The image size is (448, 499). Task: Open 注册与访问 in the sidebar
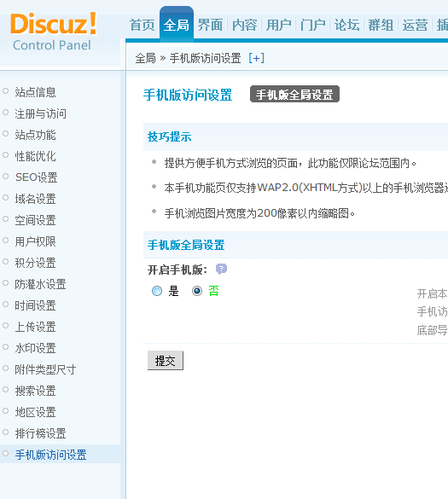click(40, 113)
